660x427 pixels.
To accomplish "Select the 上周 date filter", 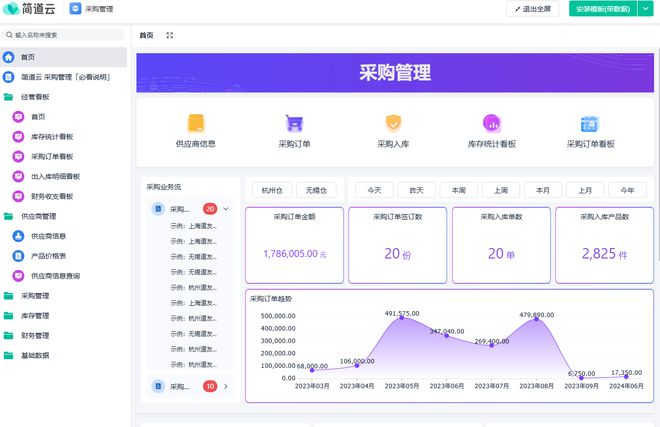I will (501, 190).
